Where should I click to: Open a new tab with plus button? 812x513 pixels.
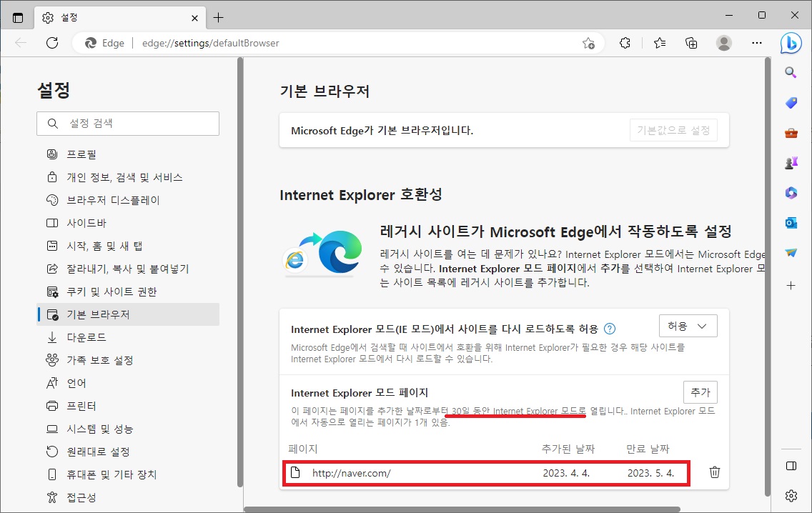pos(219,18)
